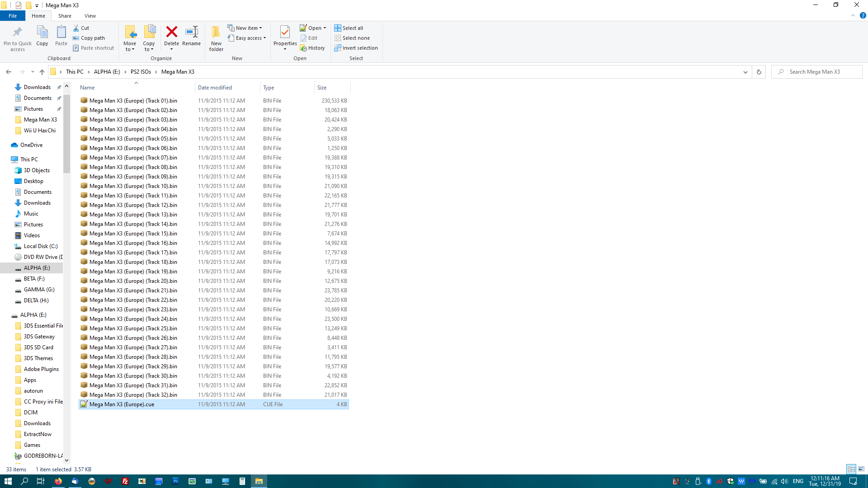Open recent locations dropdown arrow

[x=33, y=72]
